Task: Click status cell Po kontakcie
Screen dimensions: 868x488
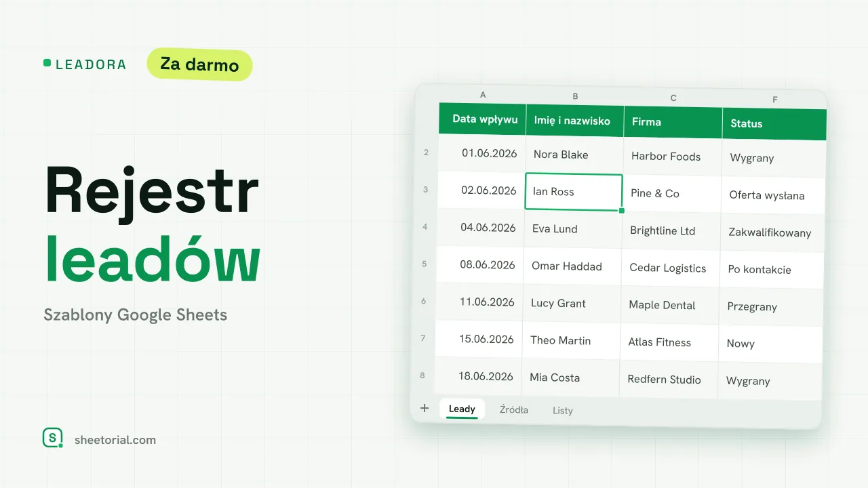Action: [x=772, y=270]
